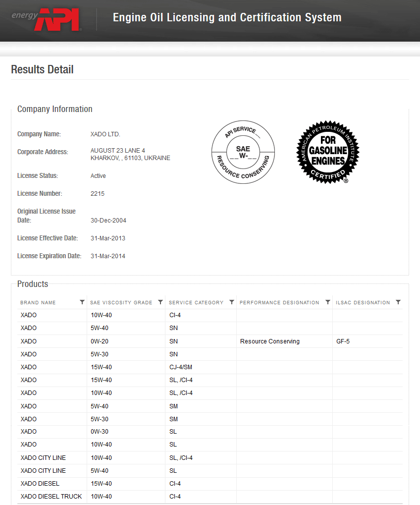
Task: Sort by the SAE Viscosity Grade header
Action: [121, 303]
